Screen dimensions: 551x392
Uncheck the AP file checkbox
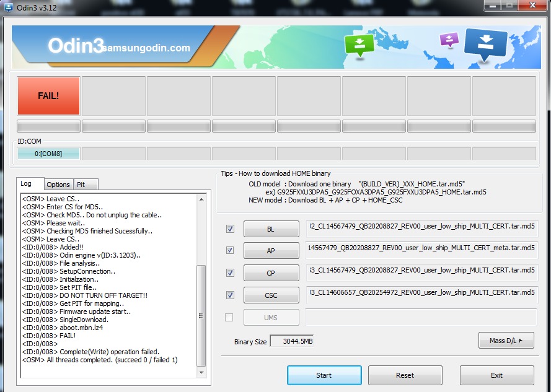tap(230, 250)
